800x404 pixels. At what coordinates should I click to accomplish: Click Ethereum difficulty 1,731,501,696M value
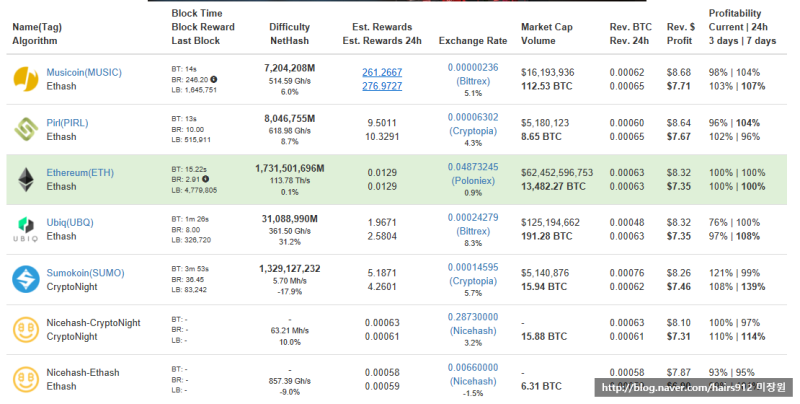[289, 168]
